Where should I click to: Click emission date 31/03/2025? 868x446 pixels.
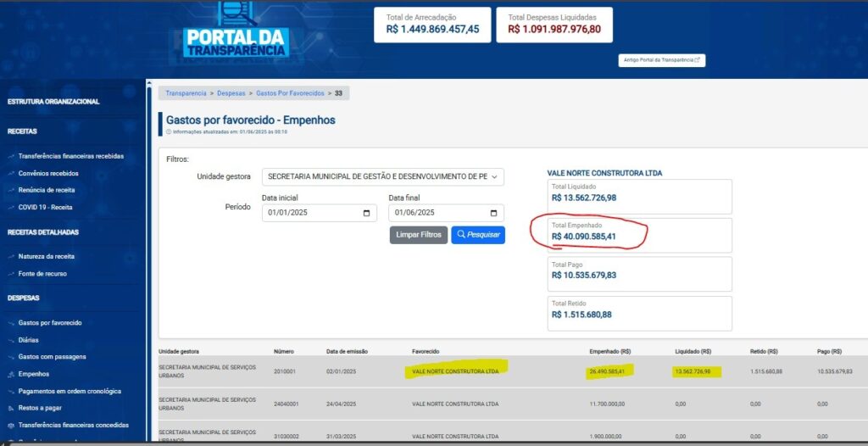pyautogui.click(x=341, y=437)
